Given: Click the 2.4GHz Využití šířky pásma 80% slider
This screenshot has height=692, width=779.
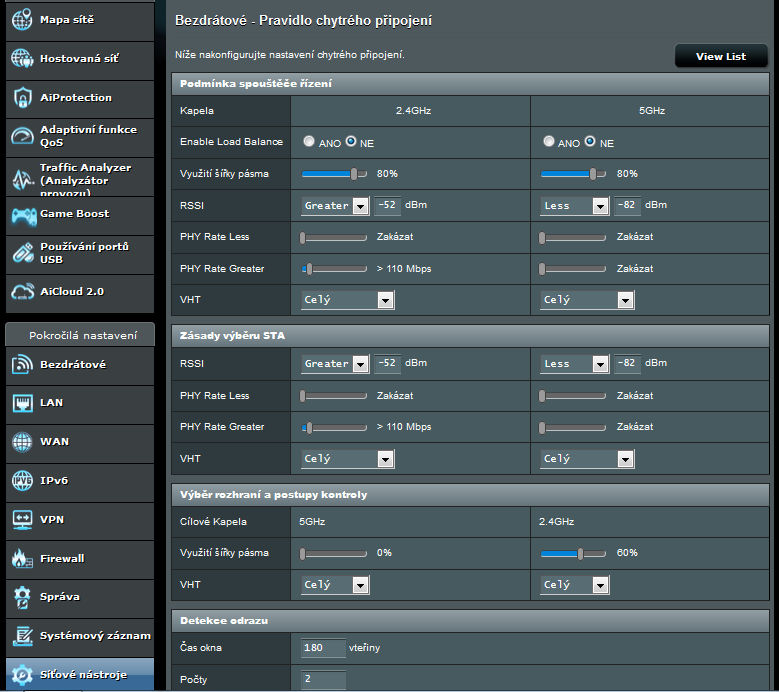Looking at the screenshot, I should tap(334, 174).
